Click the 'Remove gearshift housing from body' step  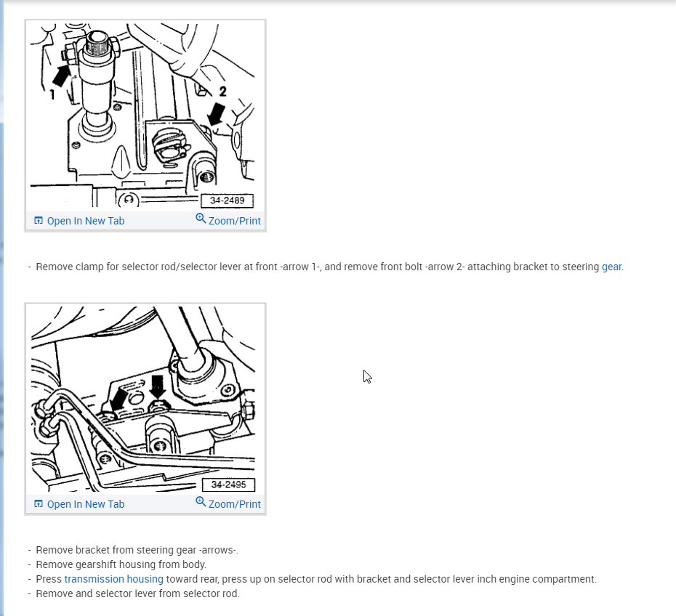click(x=121, y=564)
